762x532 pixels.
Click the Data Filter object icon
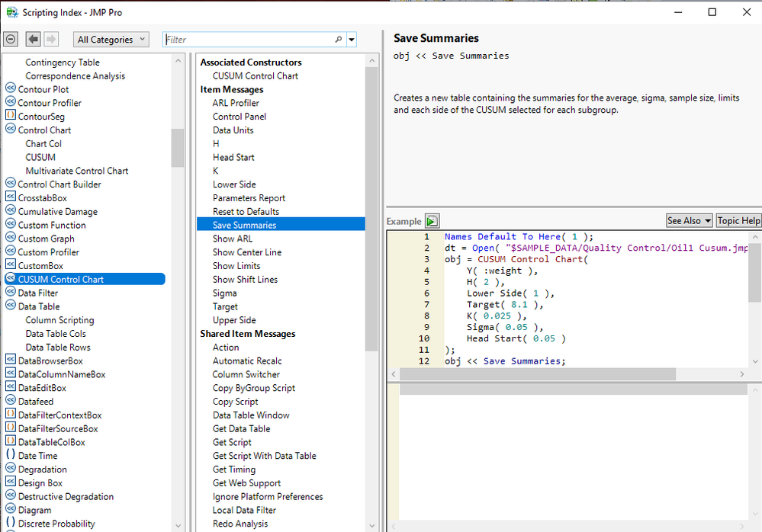point(11,292)
